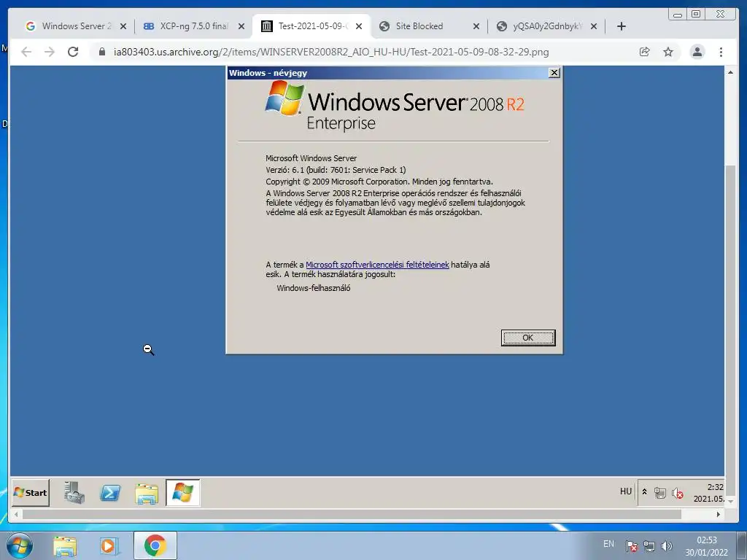Screen dimensions: 747x560
Task: Open the host volume speaker icon
Action: point(667,546)
